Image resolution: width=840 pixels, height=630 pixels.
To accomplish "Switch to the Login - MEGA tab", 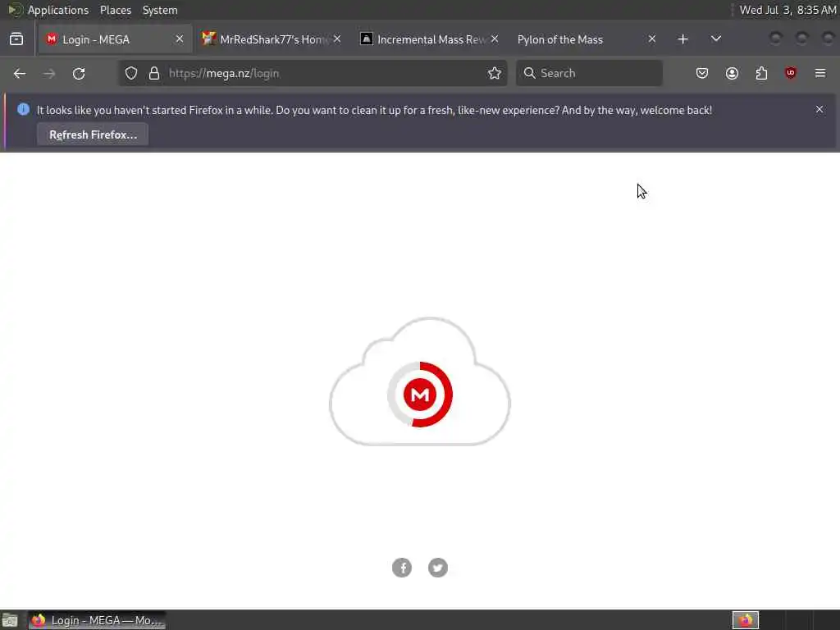I will coord(115,39).
